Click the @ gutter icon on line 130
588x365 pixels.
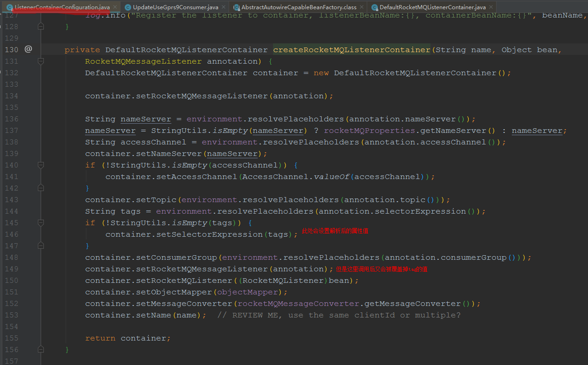[28, 49]
